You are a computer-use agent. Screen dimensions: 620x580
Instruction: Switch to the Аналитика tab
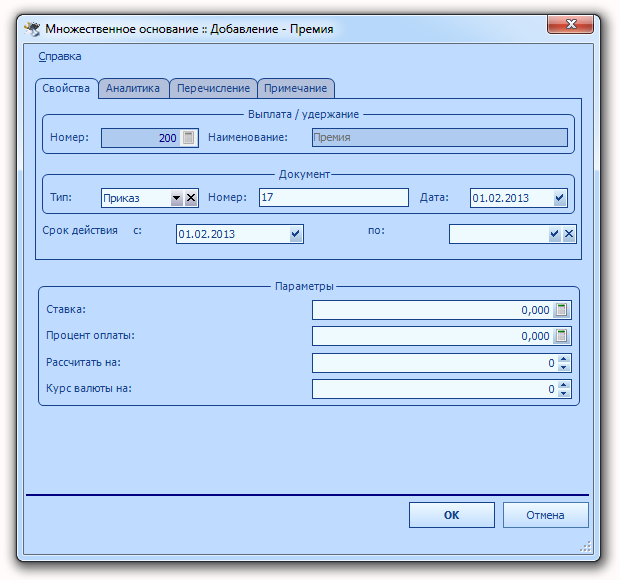[x=133, y=88]
